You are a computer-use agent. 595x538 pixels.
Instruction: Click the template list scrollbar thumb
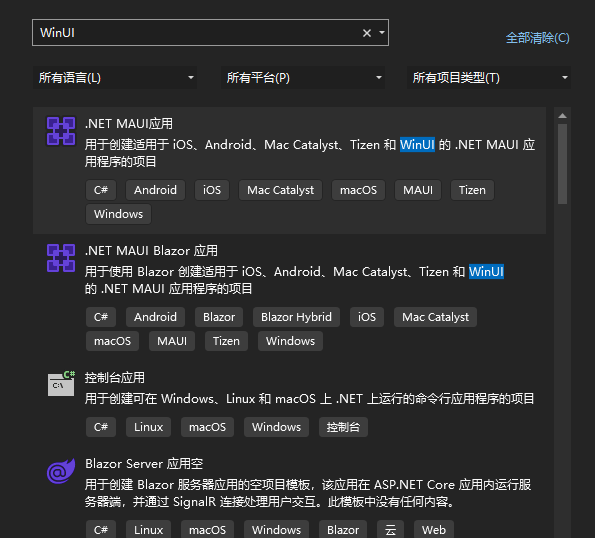coord(562,164)
